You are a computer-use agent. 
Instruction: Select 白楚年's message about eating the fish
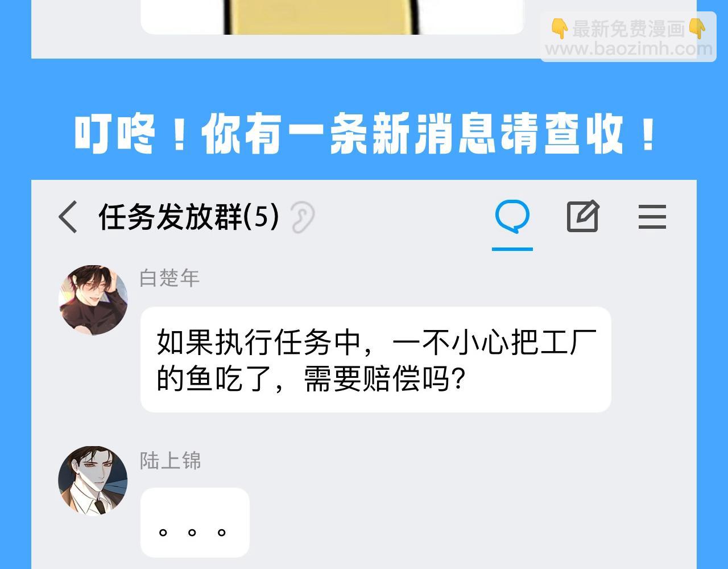[375, 360]
